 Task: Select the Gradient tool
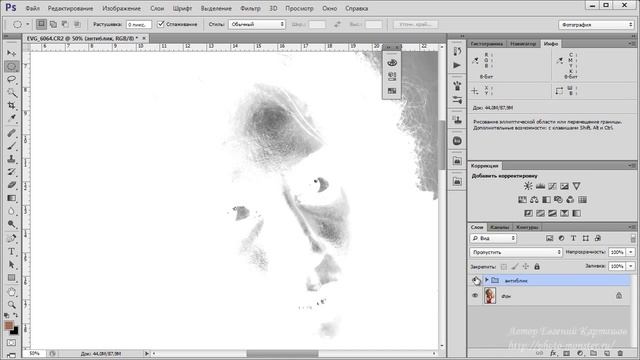[x=11, y=198]
